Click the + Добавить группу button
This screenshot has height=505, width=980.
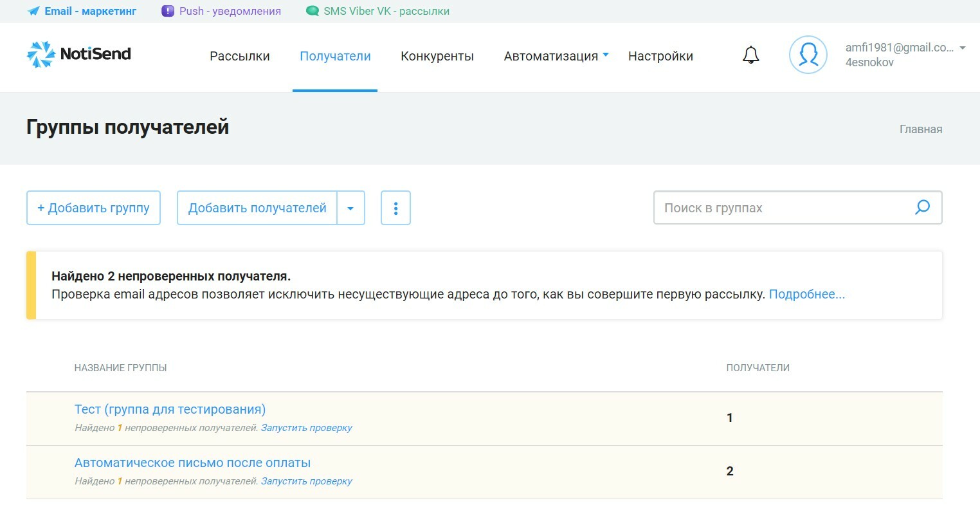[93, 208]
